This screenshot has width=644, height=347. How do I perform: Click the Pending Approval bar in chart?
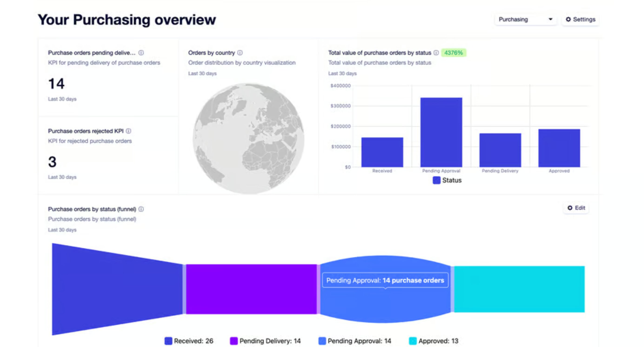pyautogui.click(x=441, y=133)
